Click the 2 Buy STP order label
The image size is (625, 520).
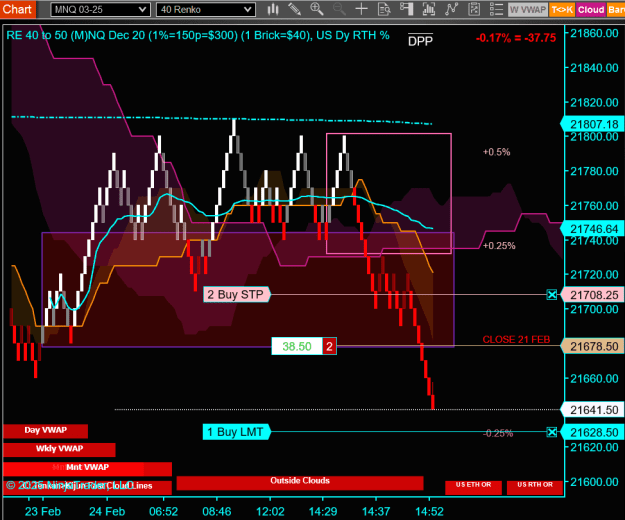(x=236, y=294)
